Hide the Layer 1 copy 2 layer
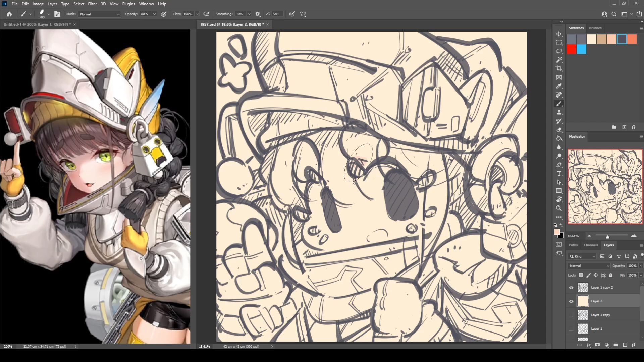This screenshot has height=362, width=644. coord(571,288)
